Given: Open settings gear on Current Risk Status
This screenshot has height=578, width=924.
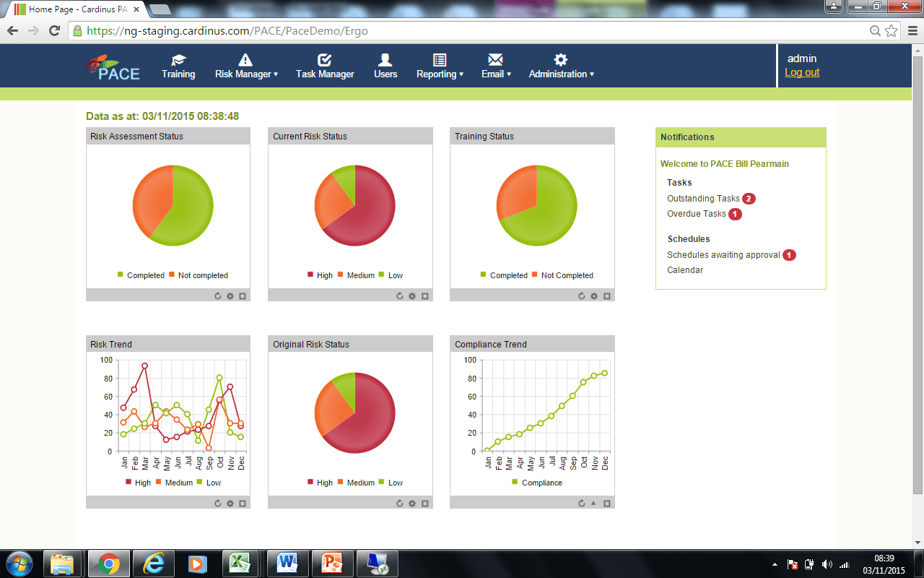Looking at the screenshot, I should click(x=412, y=296).
